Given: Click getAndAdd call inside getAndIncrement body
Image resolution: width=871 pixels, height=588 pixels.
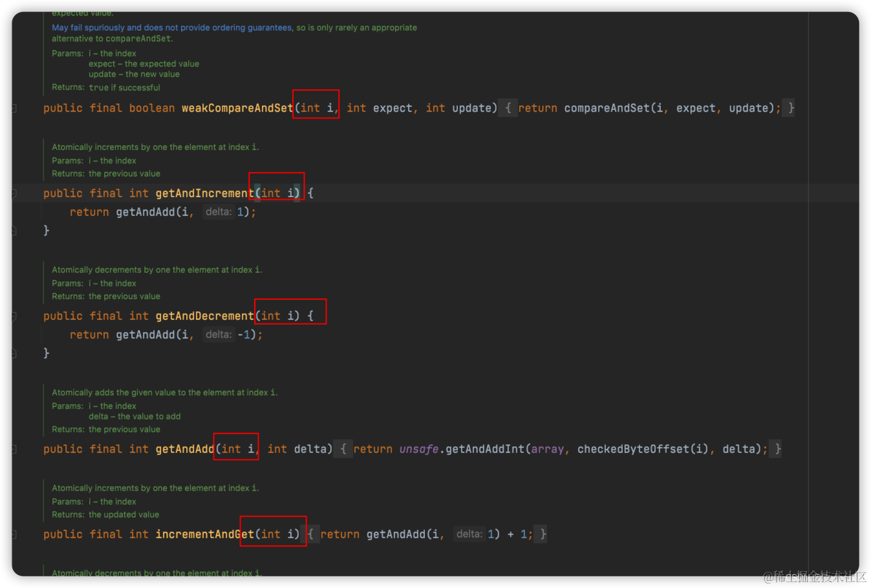Looking at the screenshot, I should pos(145,212).
